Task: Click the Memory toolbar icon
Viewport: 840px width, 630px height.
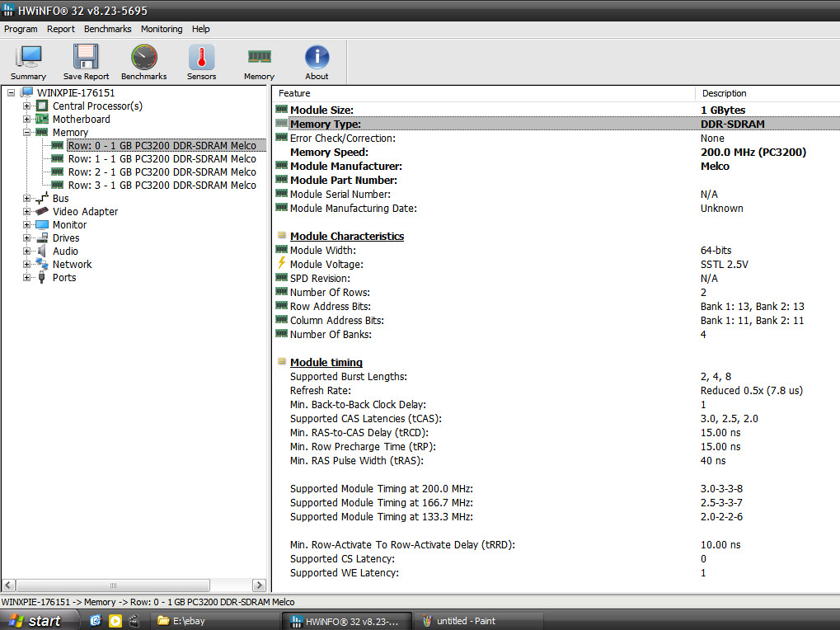Action: (x=259, y=62)
